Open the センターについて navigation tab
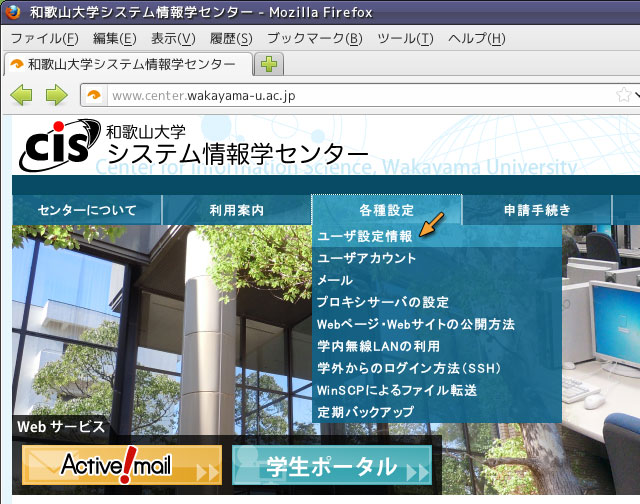Image resolution: width=640 pixels, height=504 pixels. 87,210
